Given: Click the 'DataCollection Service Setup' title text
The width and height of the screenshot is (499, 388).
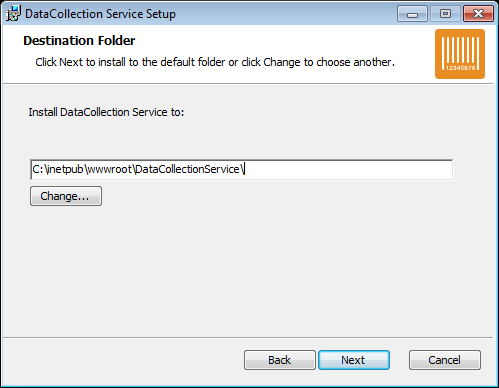Looking at the screenshot, I should [100, 14].
